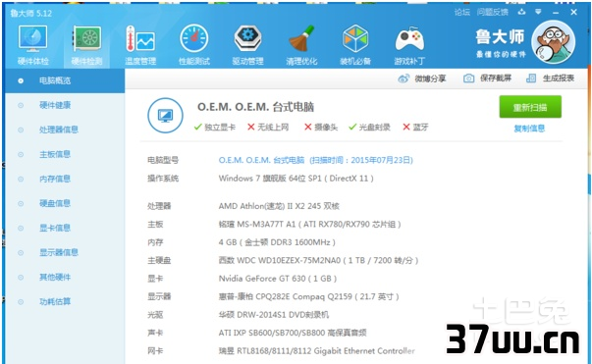
Task: Click the 生成报表 report icon
Action: coord(531,78)
